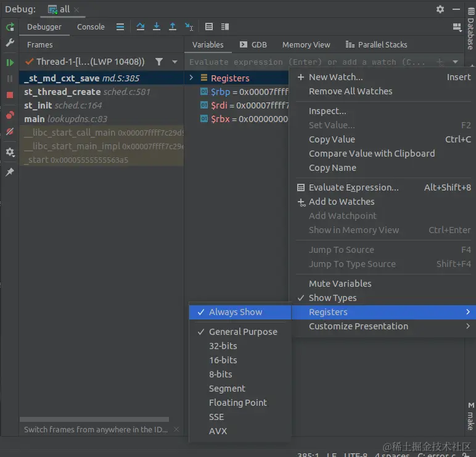This screenshot has height=457, width=476.
Task: Switch to the Console tab
Action: point(91,27)
